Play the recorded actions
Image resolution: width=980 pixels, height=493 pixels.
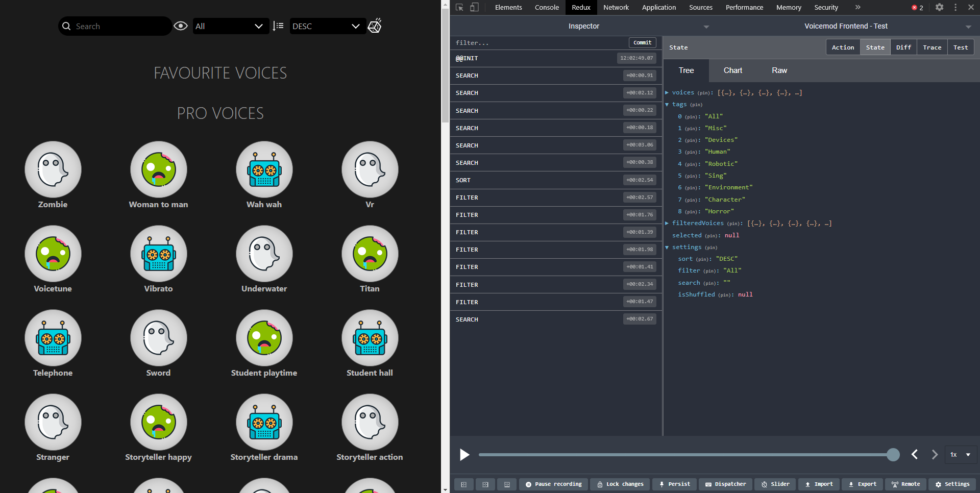464,455
